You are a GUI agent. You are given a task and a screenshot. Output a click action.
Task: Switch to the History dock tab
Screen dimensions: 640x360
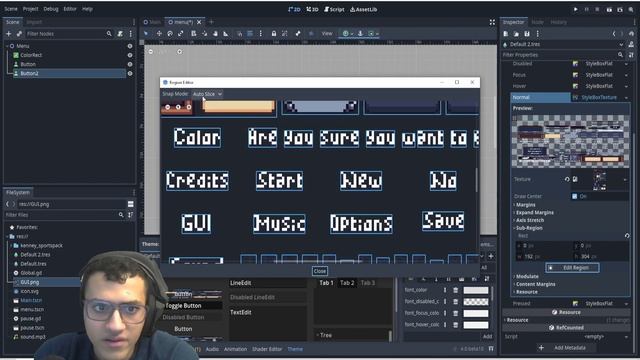point(558,22)
